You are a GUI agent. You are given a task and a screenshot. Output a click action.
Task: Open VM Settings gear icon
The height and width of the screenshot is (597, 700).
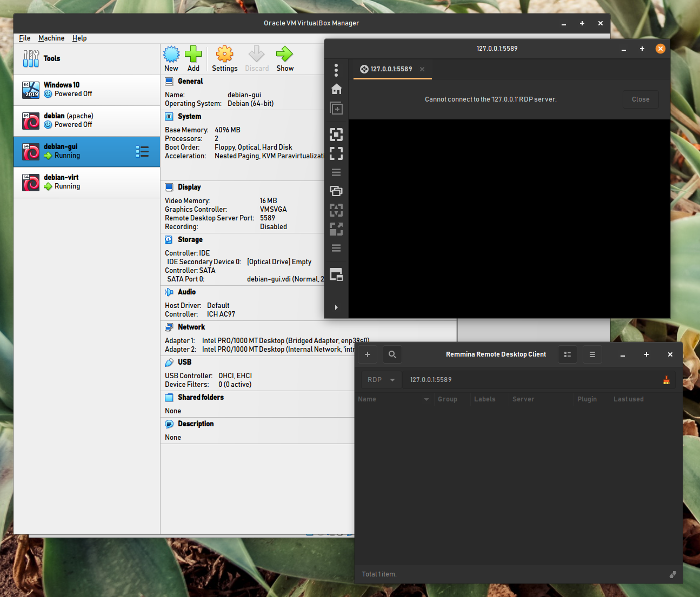tap(224, 59)
